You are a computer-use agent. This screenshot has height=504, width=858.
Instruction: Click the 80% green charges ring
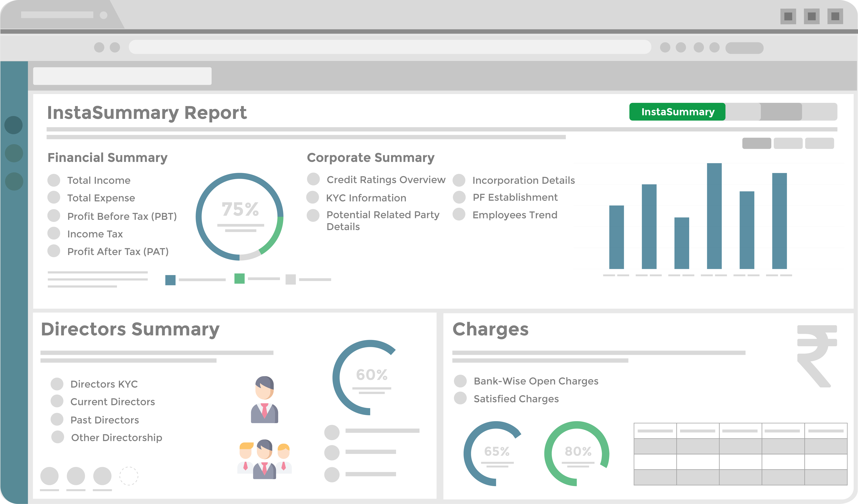[576, 454]
